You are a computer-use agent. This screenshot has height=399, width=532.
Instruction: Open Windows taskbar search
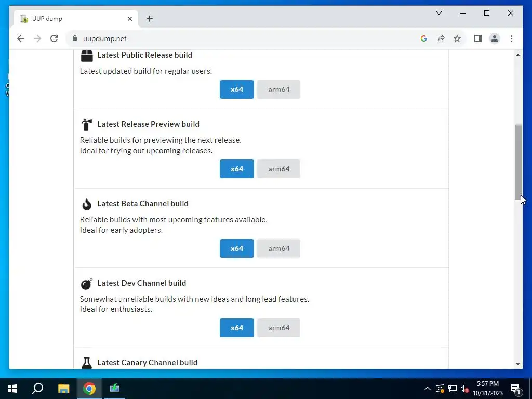coord(37,389)
